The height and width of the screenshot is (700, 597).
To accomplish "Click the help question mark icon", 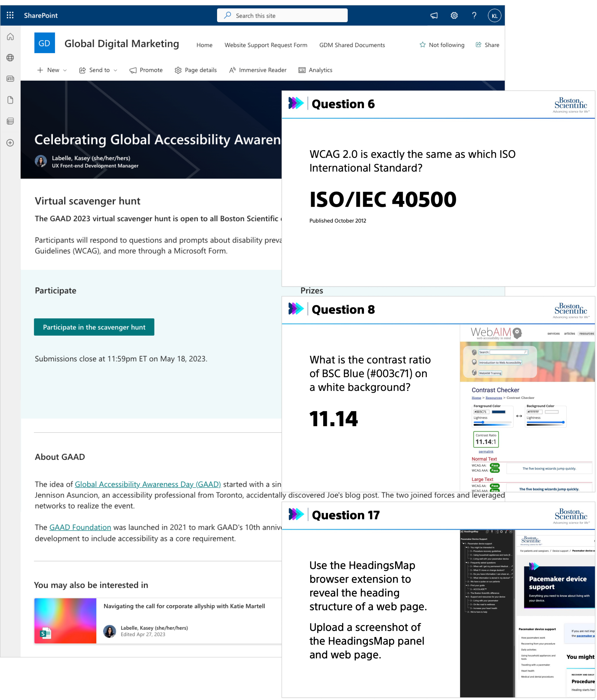I will point(474,15).
